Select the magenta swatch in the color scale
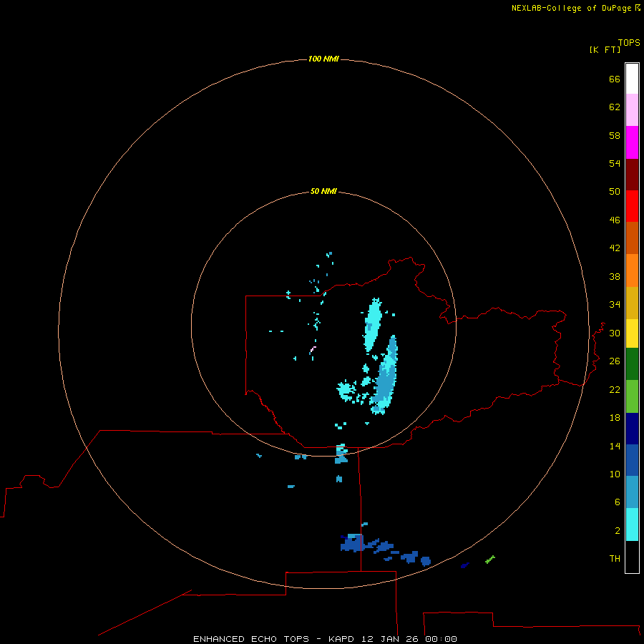This screenshot has height=644, width=644. point(632,142)
